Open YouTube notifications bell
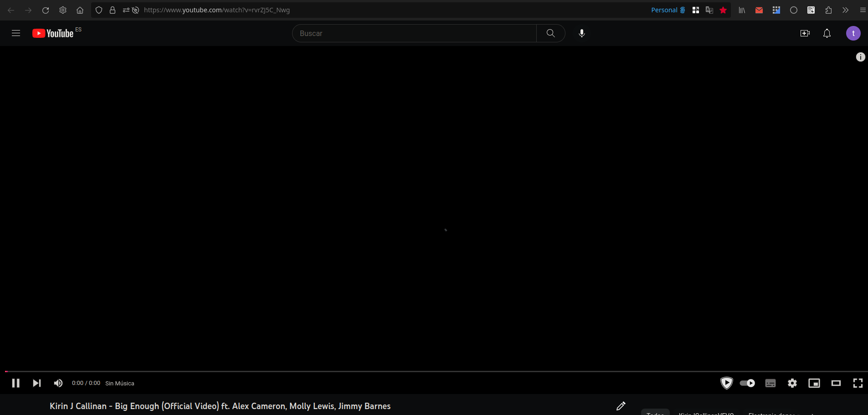Image resolution: width=868 pixels, height=415 pixels. click(x=827, y=33)
